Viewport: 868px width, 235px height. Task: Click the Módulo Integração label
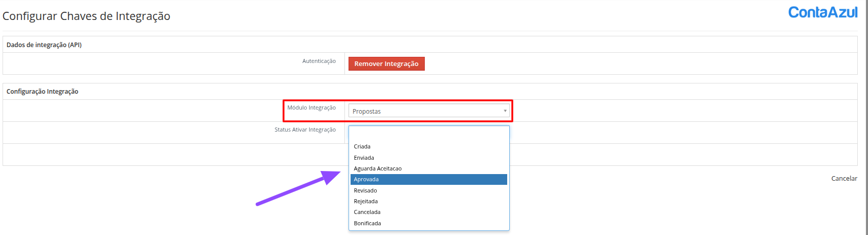(311, 108)
